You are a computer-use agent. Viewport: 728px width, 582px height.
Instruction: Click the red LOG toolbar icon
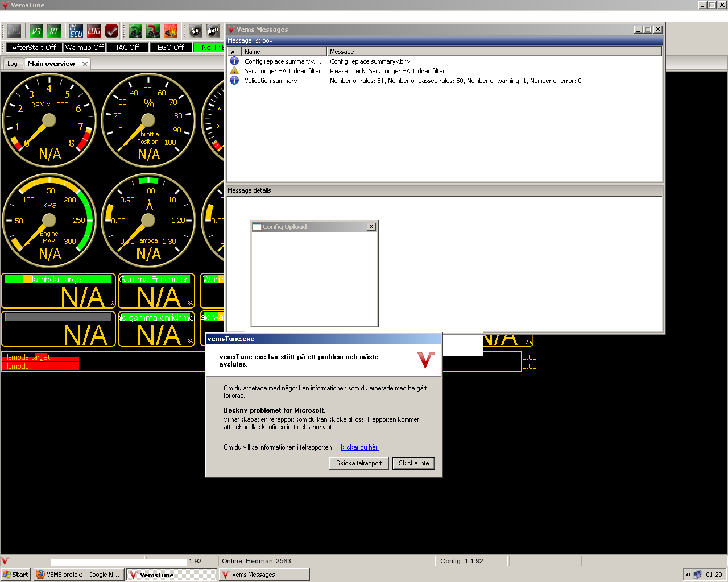coord(94,31)
